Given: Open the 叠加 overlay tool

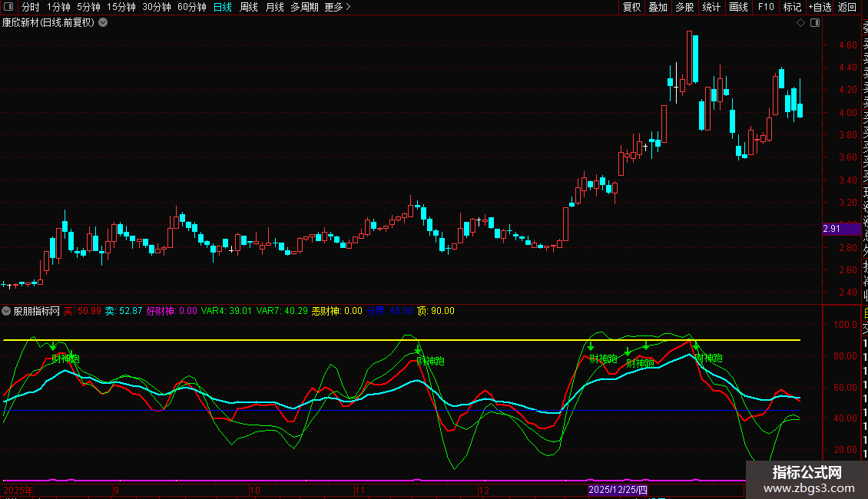Looking at the screenshot, I should pos(658,7).
